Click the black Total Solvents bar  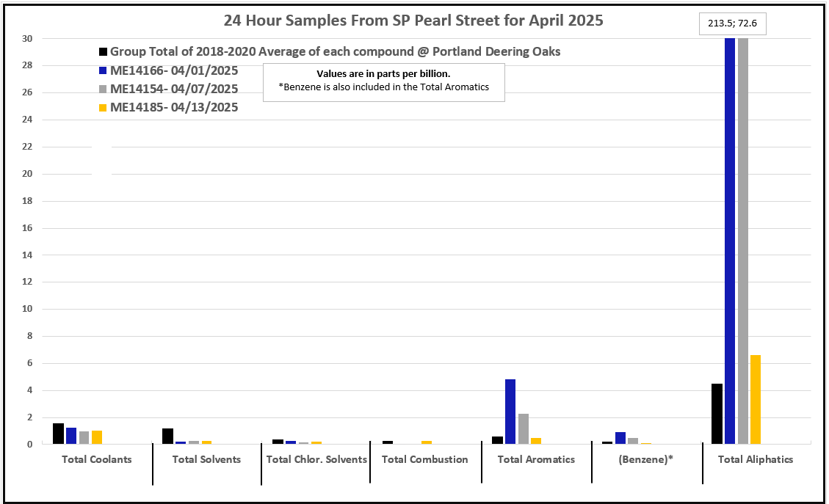(167, 437)
